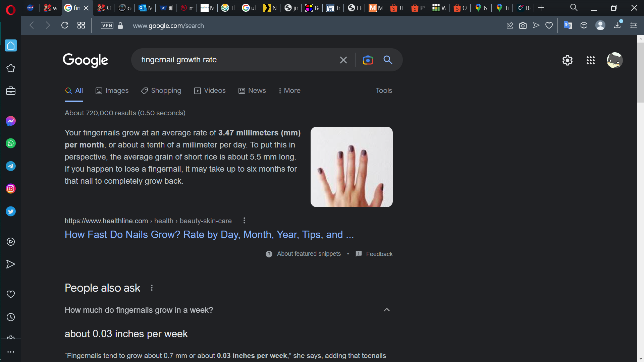Open People also ask options dots
The height and width of the screenshot is (362, 644).
152,288
